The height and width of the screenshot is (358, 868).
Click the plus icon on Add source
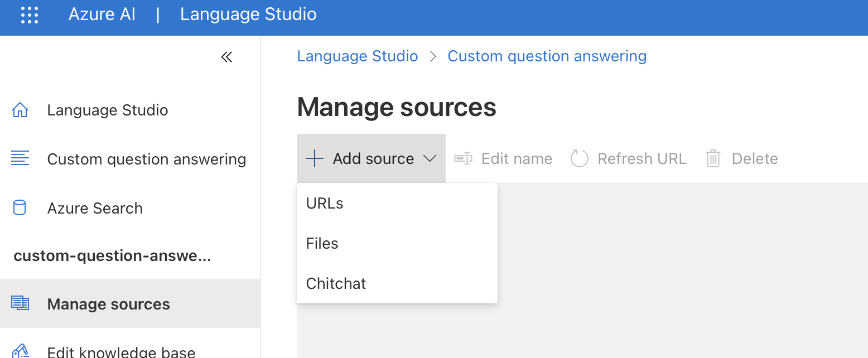[315, 158]
